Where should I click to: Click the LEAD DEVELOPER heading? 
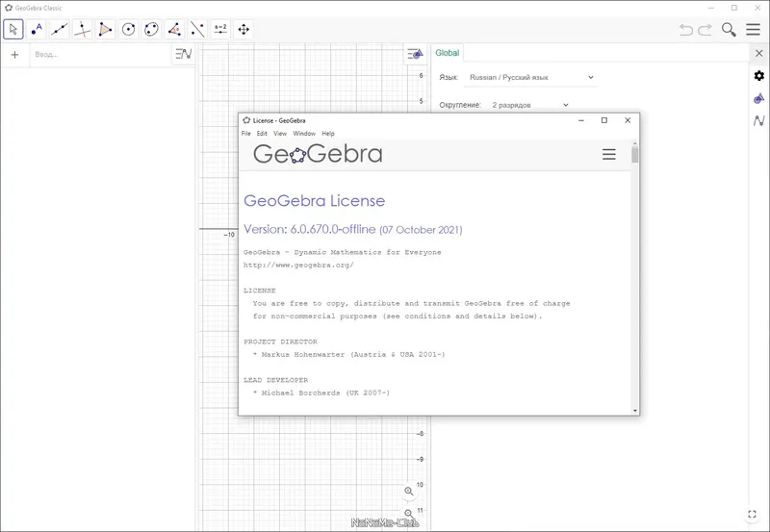(276, 380)
